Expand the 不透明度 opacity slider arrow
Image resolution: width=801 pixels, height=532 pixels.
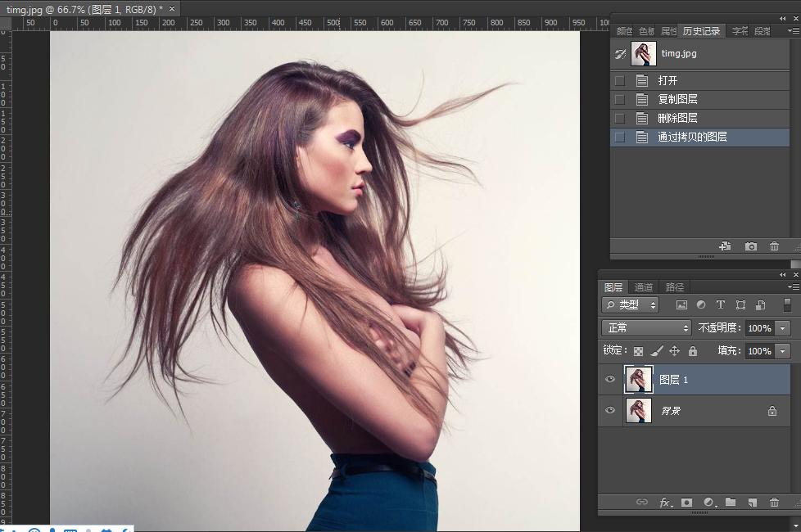click(783, 327)
